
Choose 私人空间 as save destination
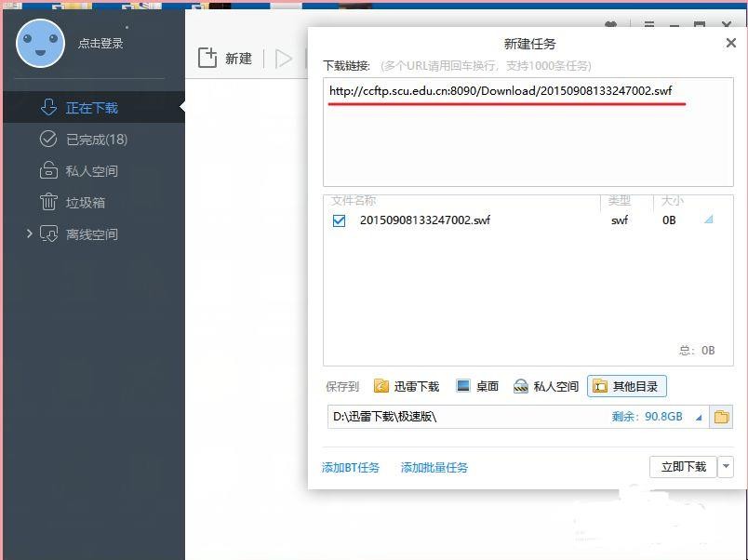click(x=546, y=386)
